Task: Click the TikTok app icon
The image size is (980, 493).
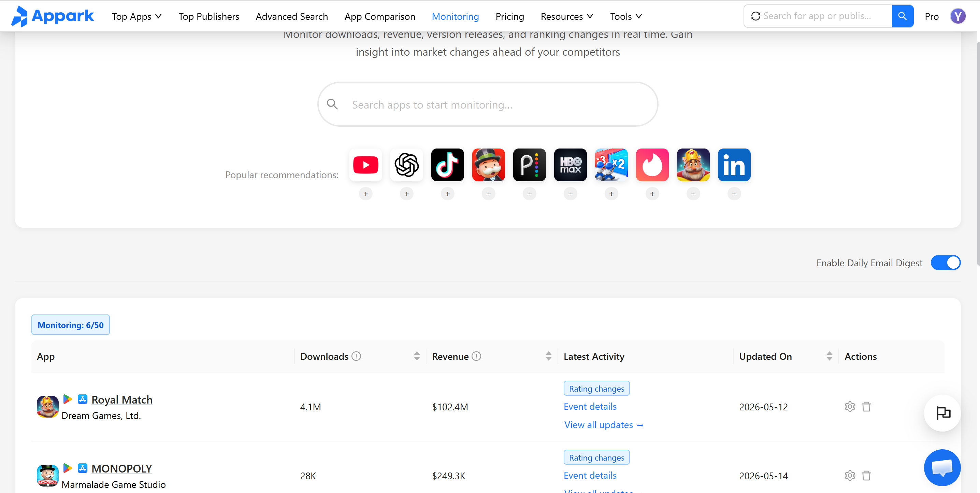Action: pos(447,165)
